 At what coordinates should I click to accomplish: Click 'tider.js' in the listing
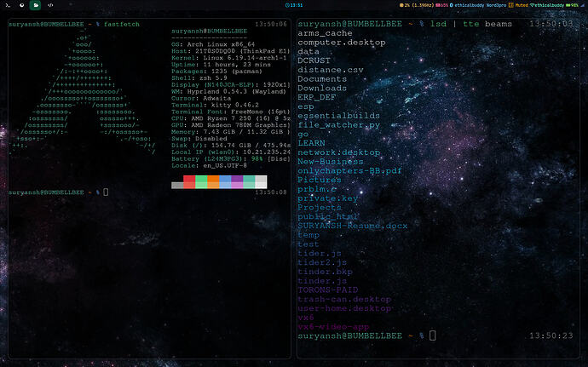(319, 254)
